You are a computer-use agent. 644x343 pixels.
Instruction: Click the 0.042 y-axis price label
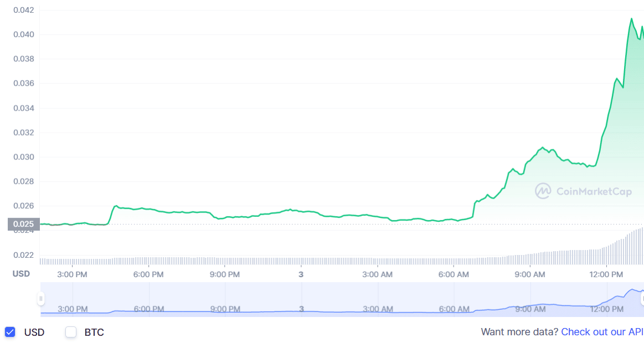coord(23,10)
